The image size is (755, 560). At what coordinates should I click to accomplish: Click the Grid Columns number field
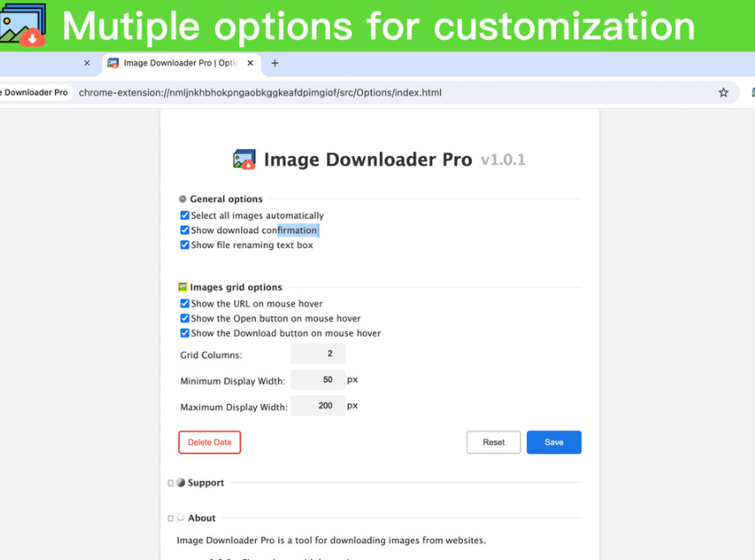point(318,354)
